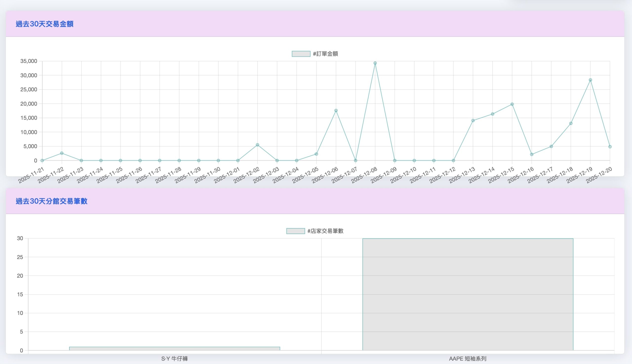Click the AAPE 短袖系列 bar
This screenshot has height=364, width=632.
tap(468, 294)
